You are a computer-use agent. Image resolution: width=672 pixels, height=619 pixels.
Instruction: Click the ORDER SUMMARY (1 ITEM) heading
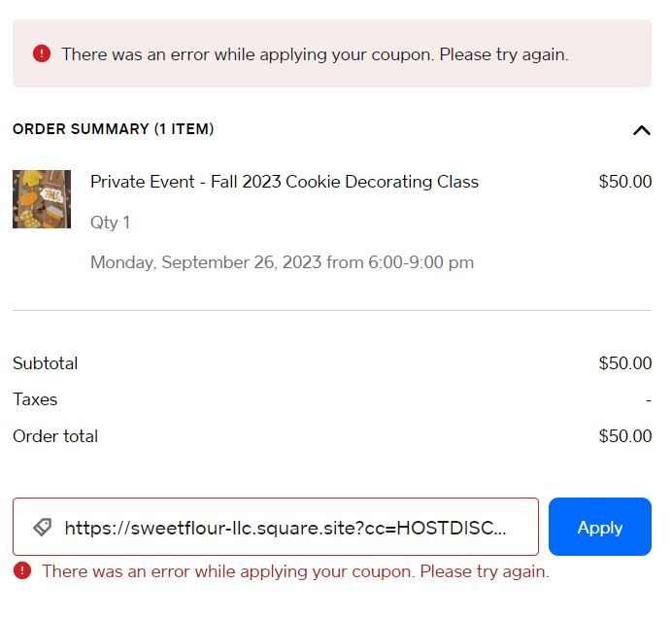(114, 129)
